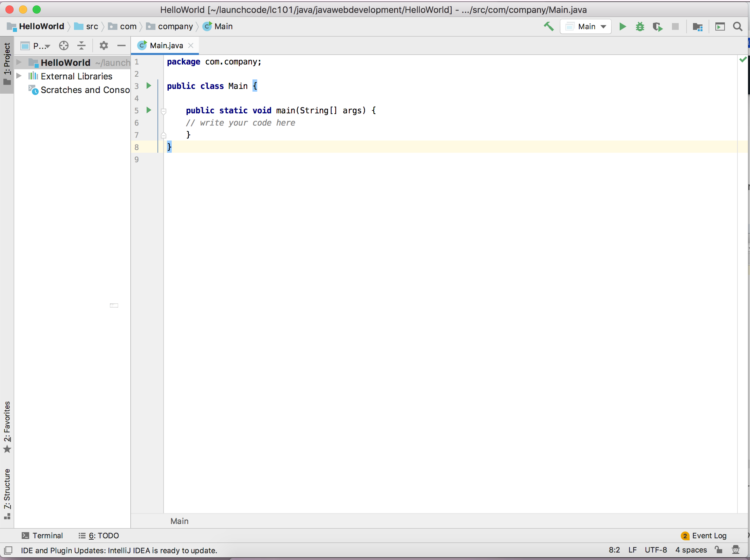Hide the project panel with minus icon
The height and width of the screenshot is (560, 750).
click(121, 45)
